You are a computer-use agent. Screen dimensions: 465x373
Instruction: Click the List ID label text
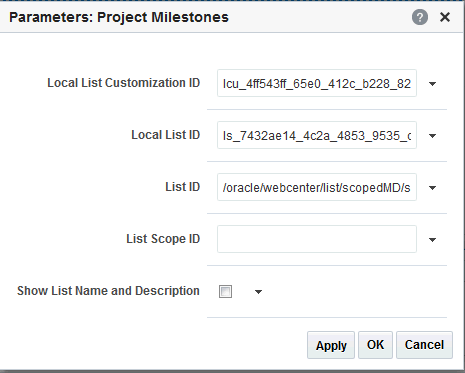[183, 187]
